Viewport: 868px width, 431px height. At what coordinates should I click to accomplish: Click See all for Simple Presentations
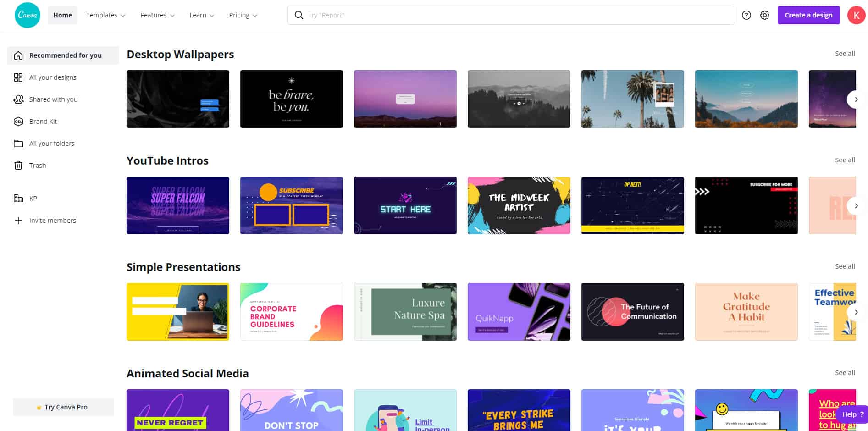[x=845, y=266]
